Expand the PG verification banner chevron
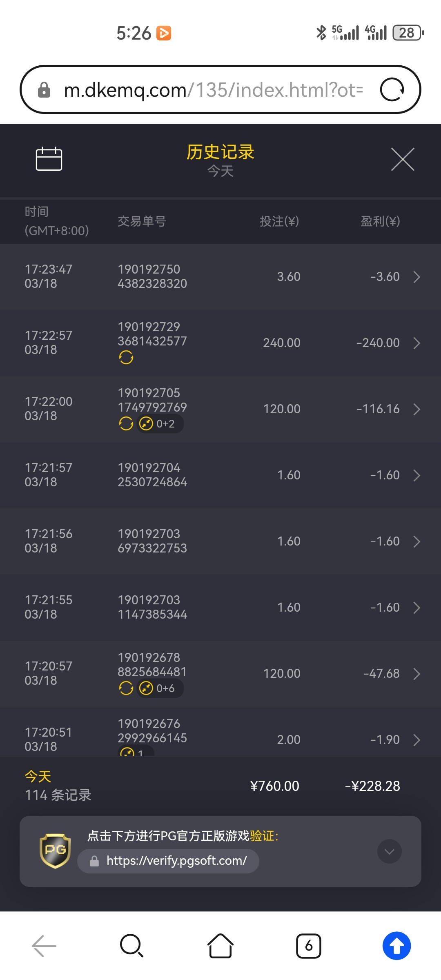441x980 pixels. tap(390, 851)
